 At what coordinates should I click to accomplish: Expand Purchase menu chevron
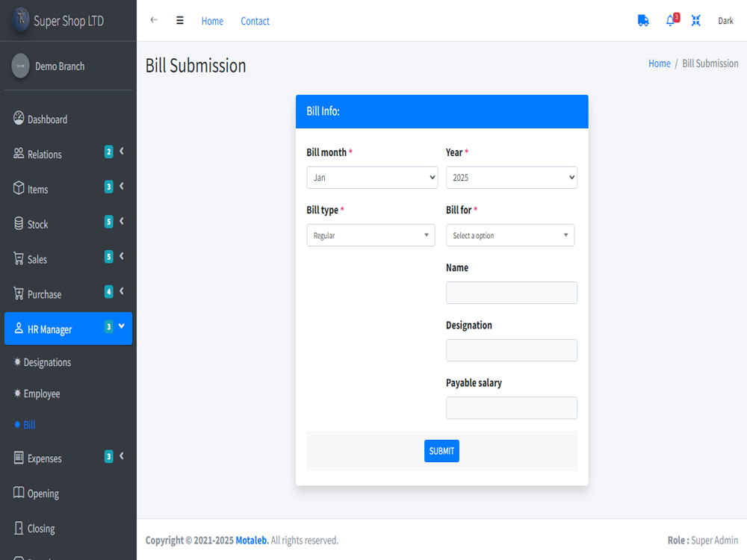click(x=122, y=291)
